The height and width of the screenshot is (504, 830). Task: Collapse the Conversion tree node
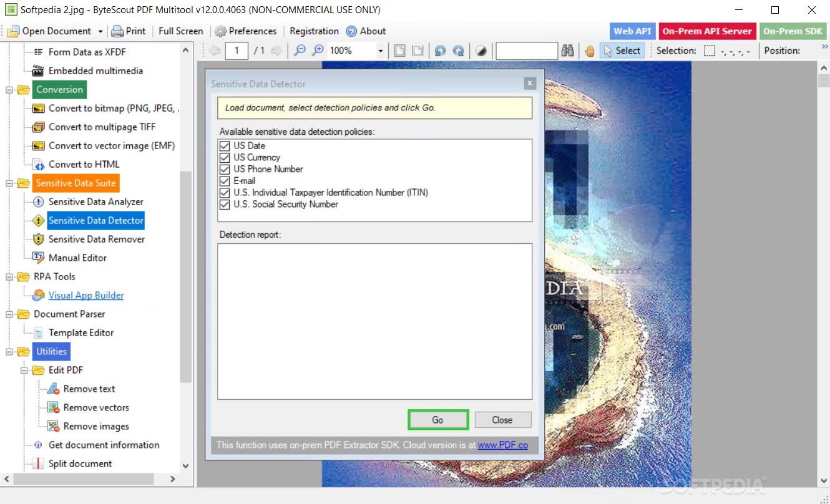click(x=9, y=89)
